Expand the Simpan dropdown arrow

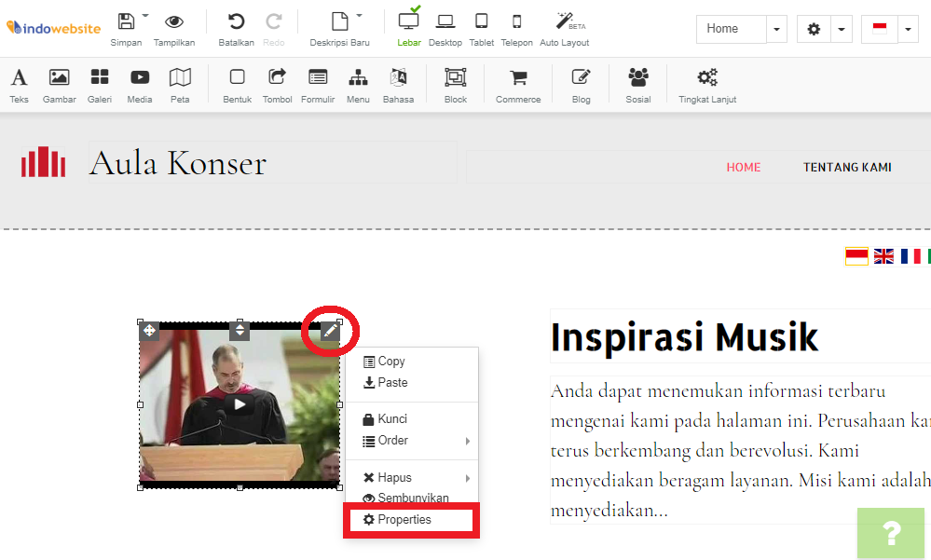(145, 16)
